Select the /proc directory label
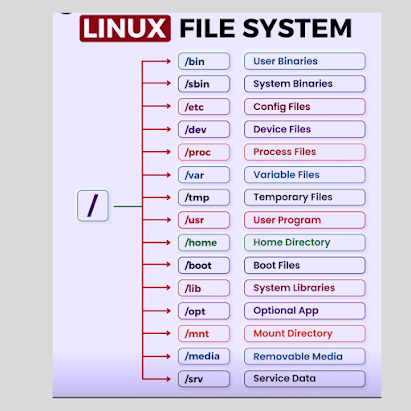The height and width of the screenshot is (411, 411). (204, 152)
